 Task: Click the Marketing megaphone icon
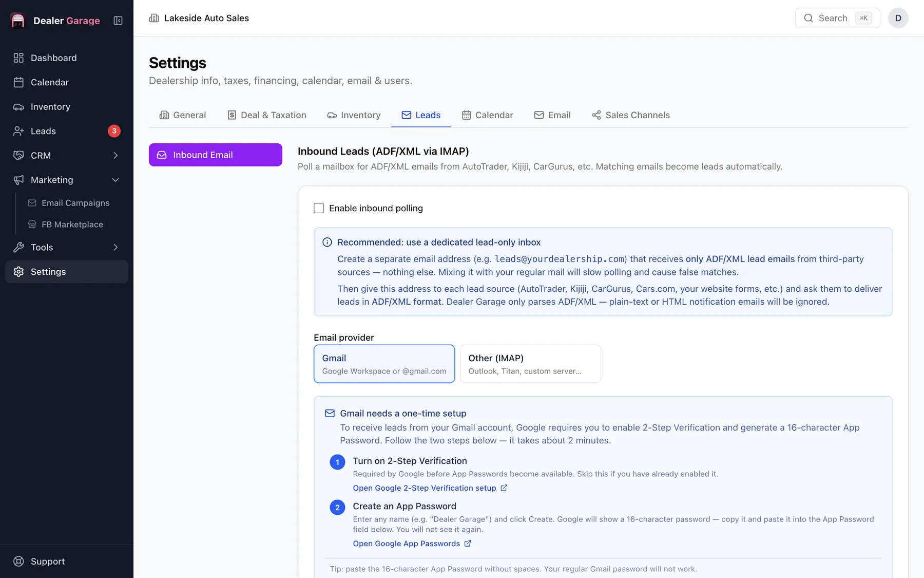coord(18,180)
